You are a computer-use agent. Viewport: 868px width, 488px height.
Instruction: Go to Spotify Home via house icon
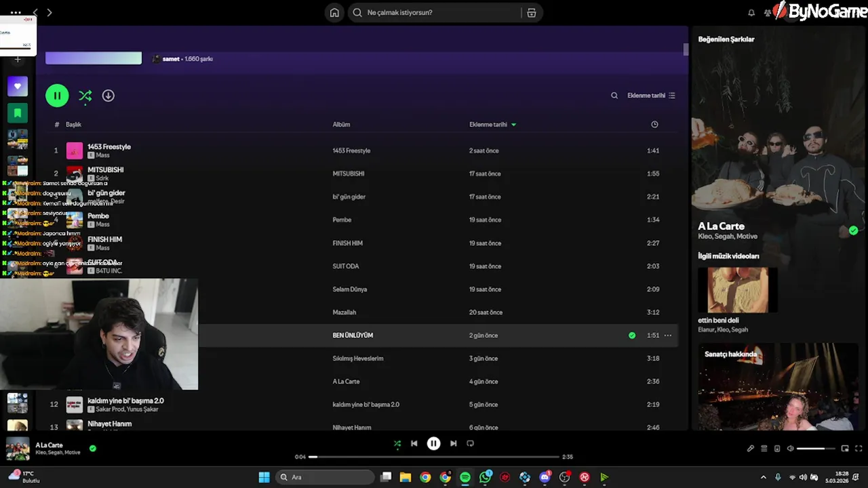click(x=334, y=12)
